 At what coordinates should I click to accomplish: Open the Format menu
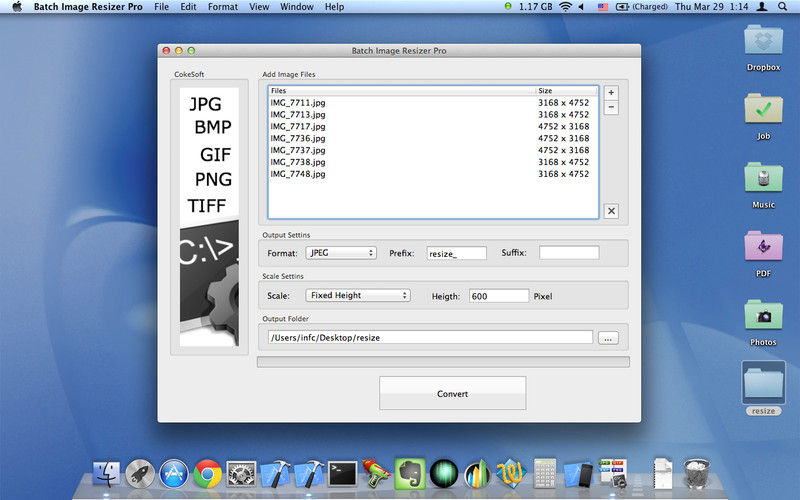[222, 7]
